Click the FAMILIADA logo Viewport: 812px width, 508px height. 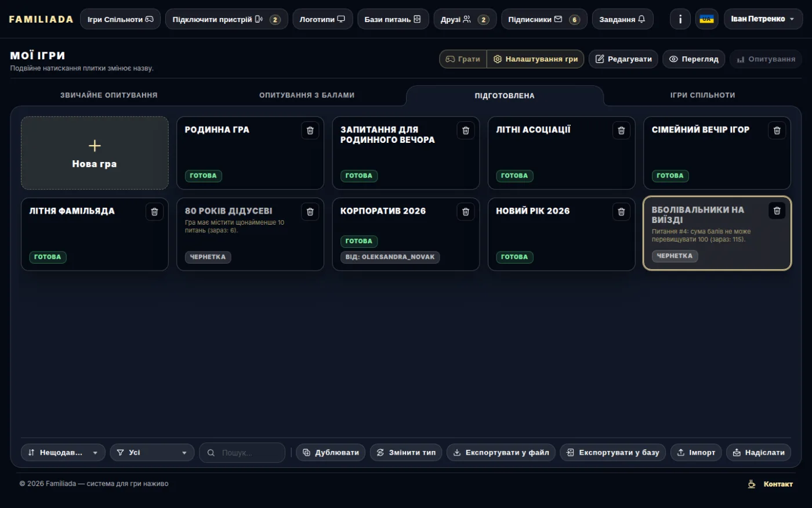(x=41, y=19)
